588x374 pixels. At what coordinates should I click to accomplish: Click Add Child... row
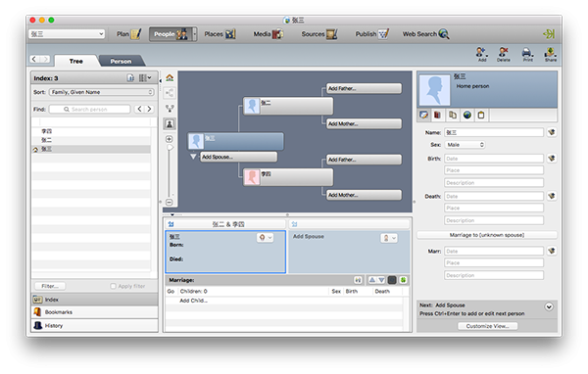coord(193,301)
